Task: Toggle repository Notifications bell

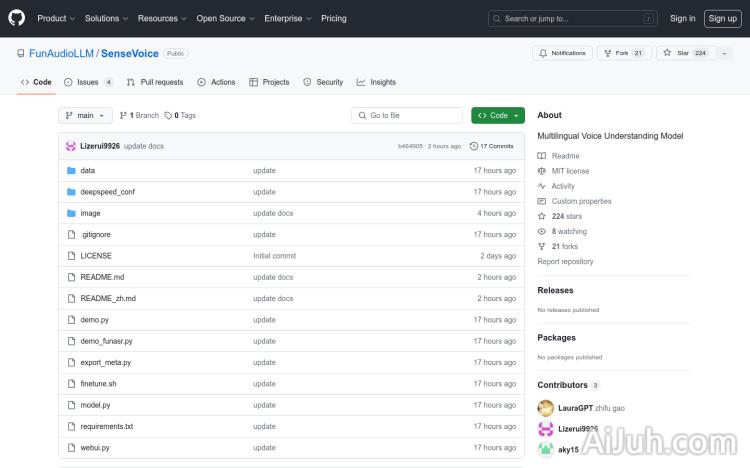Action: point(563,53)
